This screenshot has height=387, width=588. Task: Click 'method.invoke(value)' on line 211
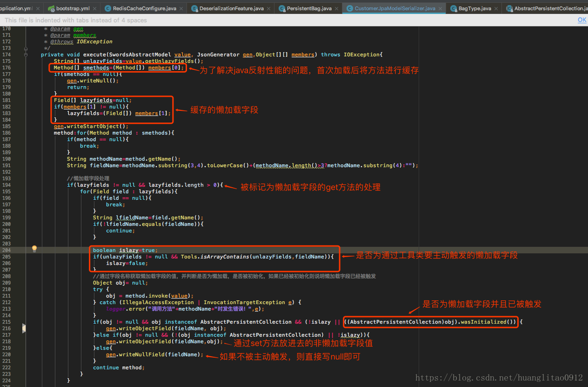(158, 296)
